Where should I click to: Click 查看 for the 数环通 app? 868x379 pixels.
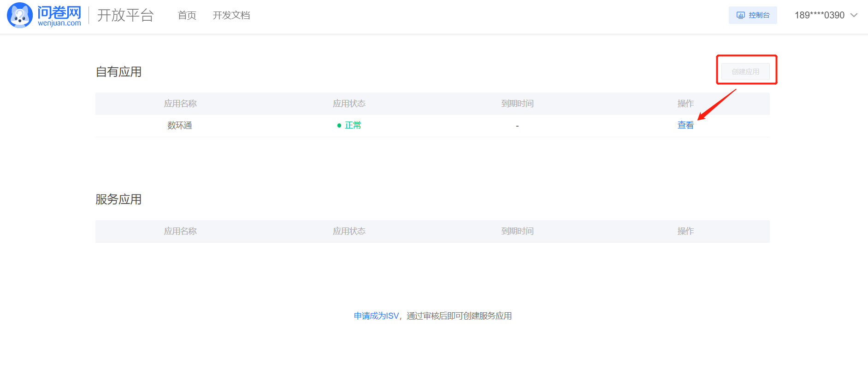[685, 125]
